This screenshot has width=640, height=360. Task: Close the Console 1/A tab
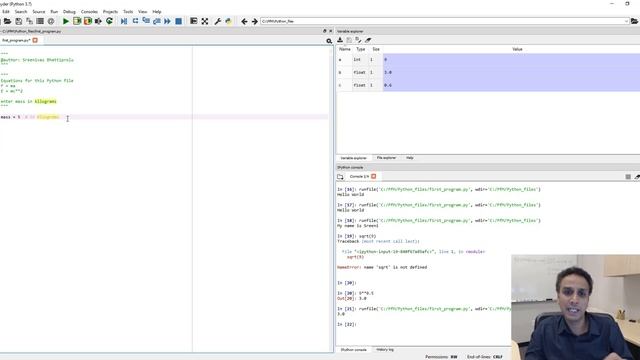click(373, 176)
